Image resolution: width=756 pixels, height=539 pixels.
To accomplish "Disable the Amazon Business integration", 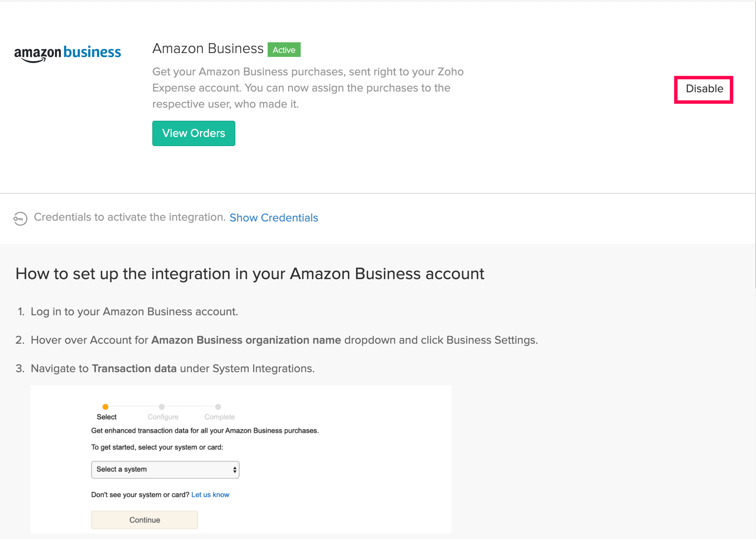I will [x=704, y=89].
